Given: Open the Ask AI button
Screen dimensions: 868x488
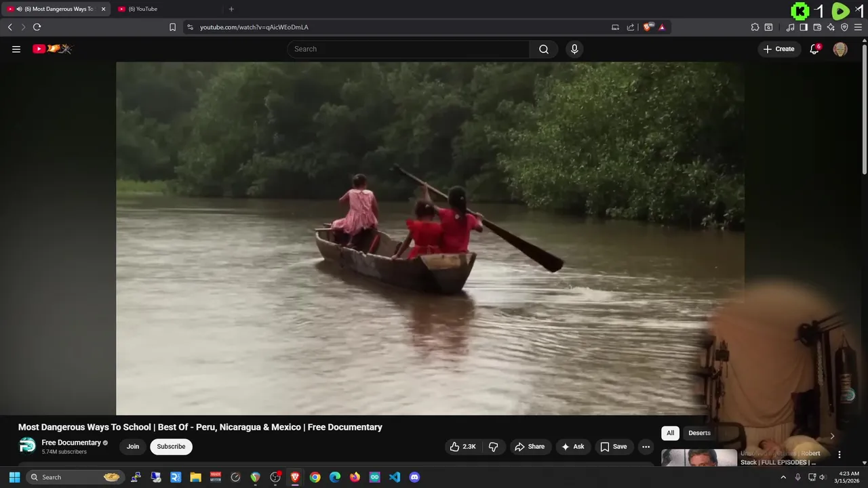Looking at the screenshot, I should coord(572,447).
